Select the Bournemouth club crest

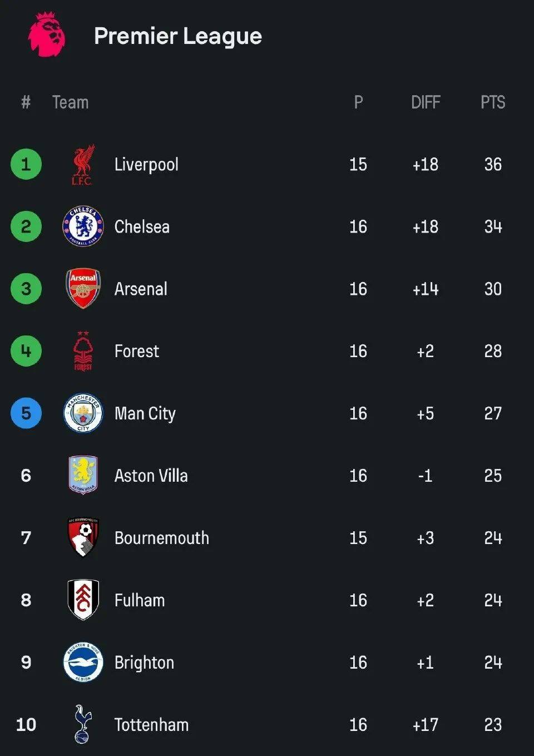83,537
